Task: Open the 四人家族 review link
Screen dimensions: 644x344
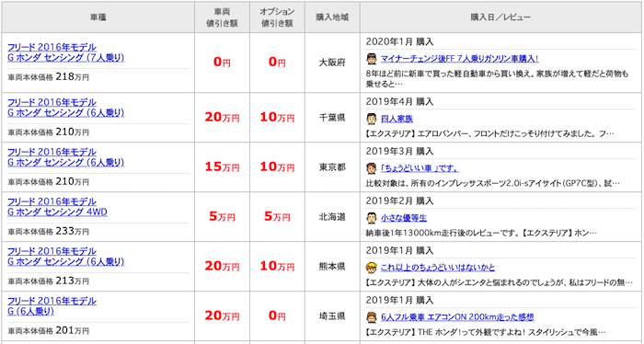Action: (x=397, y=119)
